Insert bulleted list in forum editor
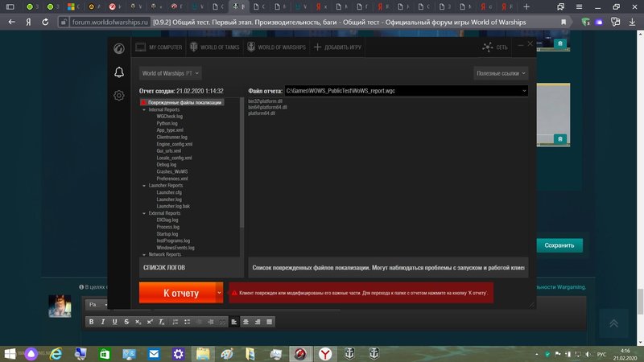 188,322
